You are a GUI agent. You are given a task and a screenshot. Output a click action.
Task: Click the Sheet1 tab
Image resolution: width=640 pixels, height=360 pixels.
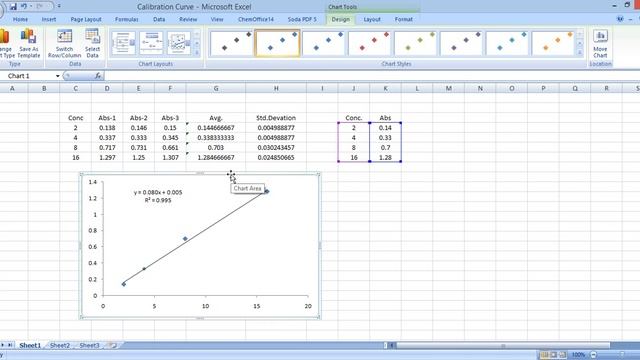click(x=30, y=345)
